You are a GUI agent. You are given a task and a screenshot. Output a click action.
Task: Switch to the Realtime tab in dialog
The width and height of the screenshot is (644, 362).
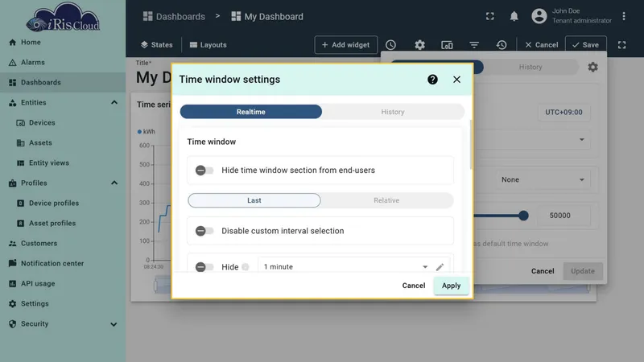(x=251, y=112)
